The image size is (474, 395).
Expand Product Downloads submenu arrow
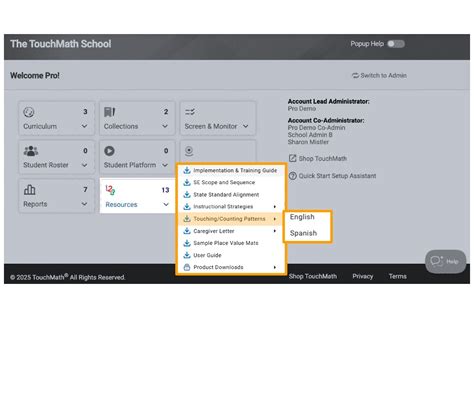point(275,267)
